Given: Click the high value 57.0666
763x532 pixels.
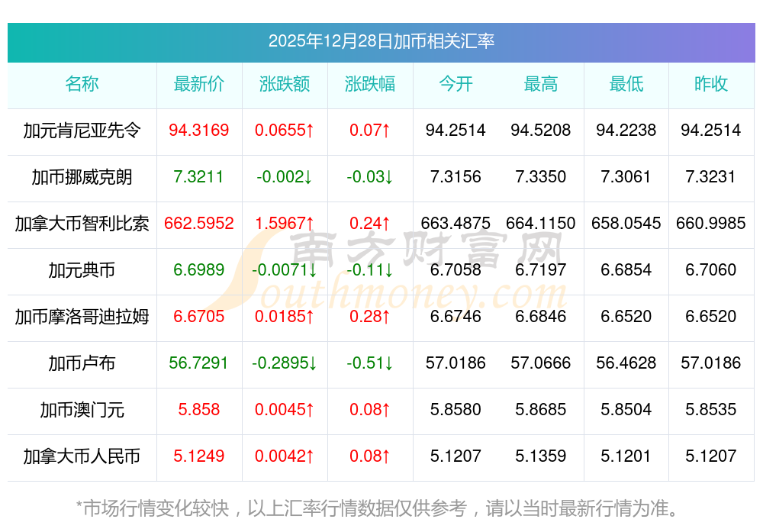Looking at the screenshot, I should pyautogui.click(x=541, y=363).
